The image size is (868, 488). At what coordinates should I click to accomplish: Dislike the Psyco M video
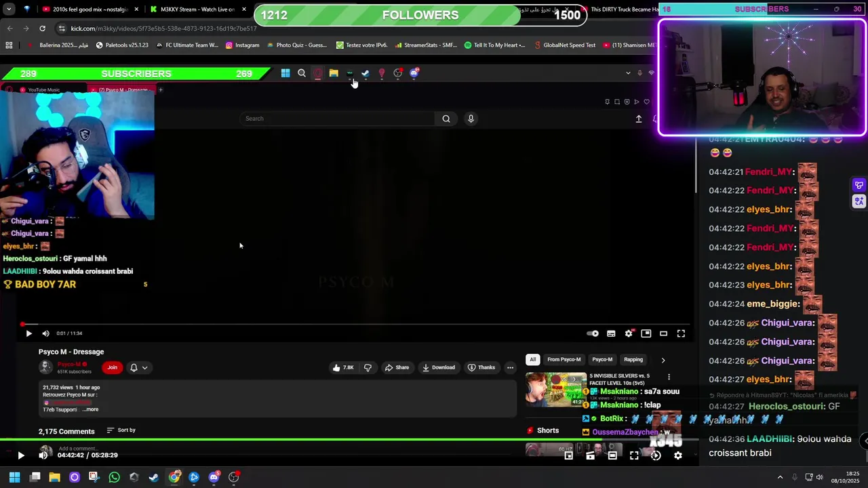coord(368,367)
